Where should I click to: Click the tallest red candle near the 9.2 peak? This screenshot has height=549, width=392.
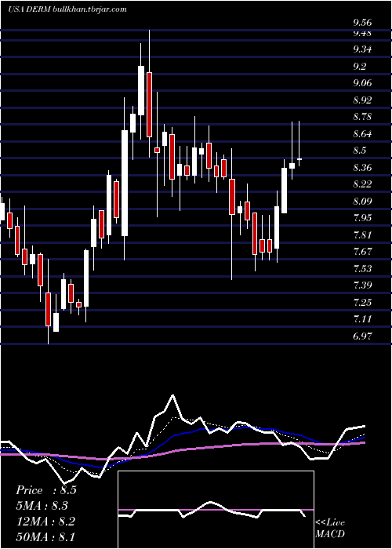point(150,104)
